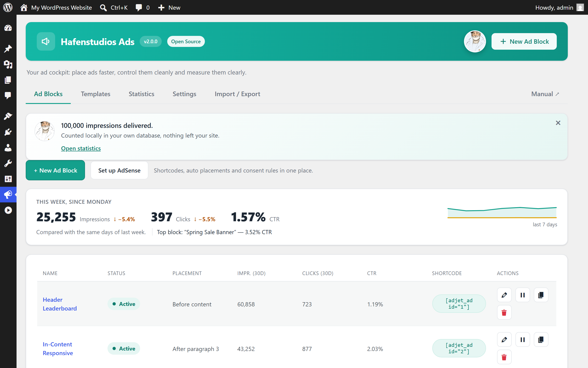Viewport: 588px width, 368px height.
Task: Open the Dashboard sidebar icon
Action: pos(8,28)
